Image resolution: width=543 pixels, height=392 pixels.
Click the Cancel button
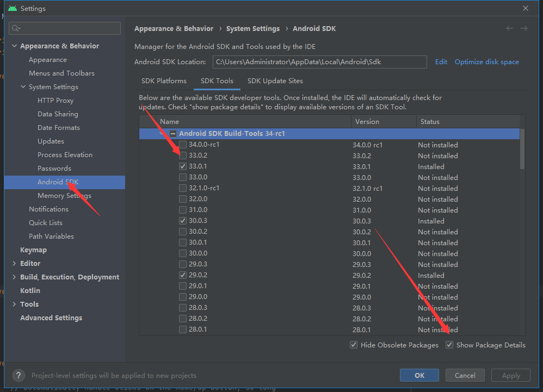(465, 375)
